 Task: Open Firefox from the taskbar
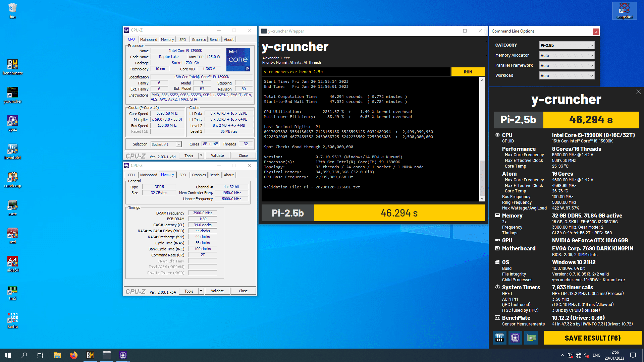point(74,355)
